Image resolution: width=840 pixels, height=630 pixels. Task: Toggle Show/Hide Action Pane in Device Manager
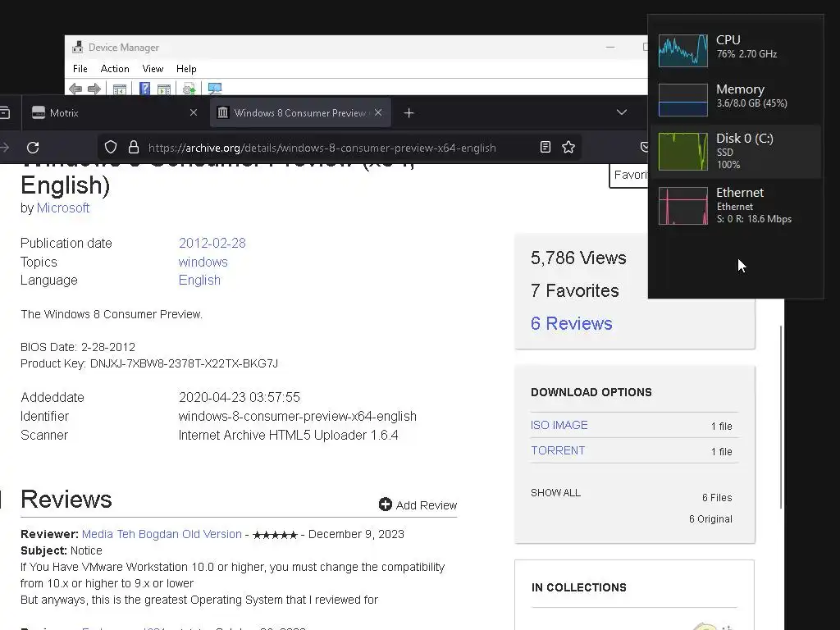click(x=164, y=89)
